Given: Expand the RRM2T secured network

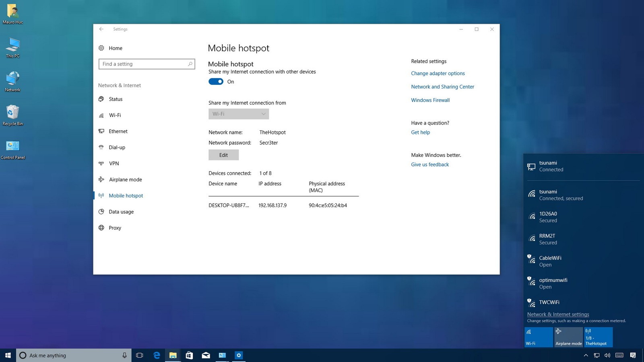Looking at the screenshot, I should pyautogui.click(x=548, y=239).
